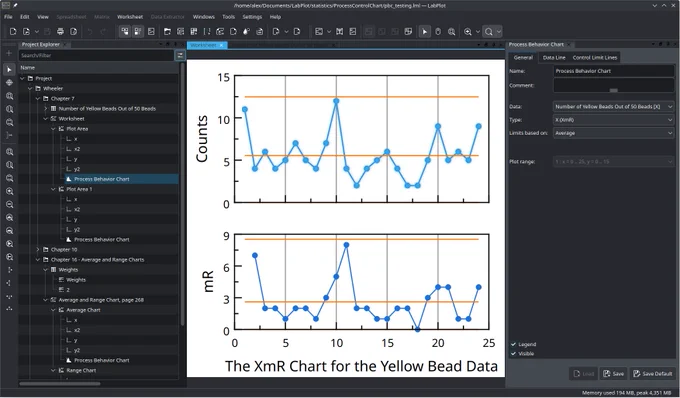Click the plus add icon at top of left sidebar
This screenshot has width=680, height=398.
point(9,53)
